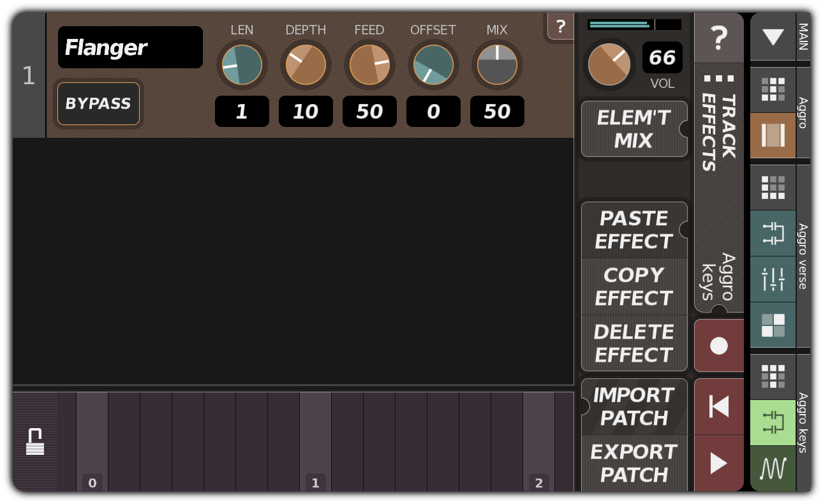Click the grid icon for Aggro keys section
823x504 pixels.
[773, 376]
